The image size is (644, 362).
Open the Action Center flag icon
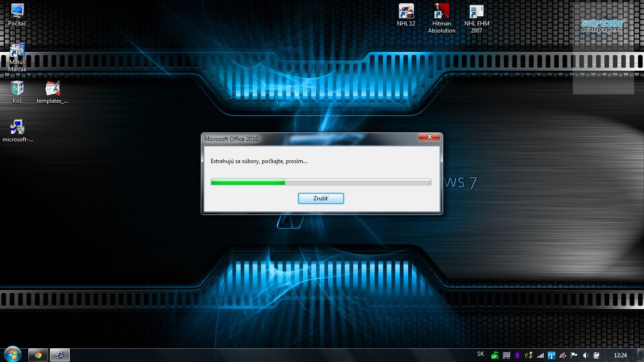[574, 355]
